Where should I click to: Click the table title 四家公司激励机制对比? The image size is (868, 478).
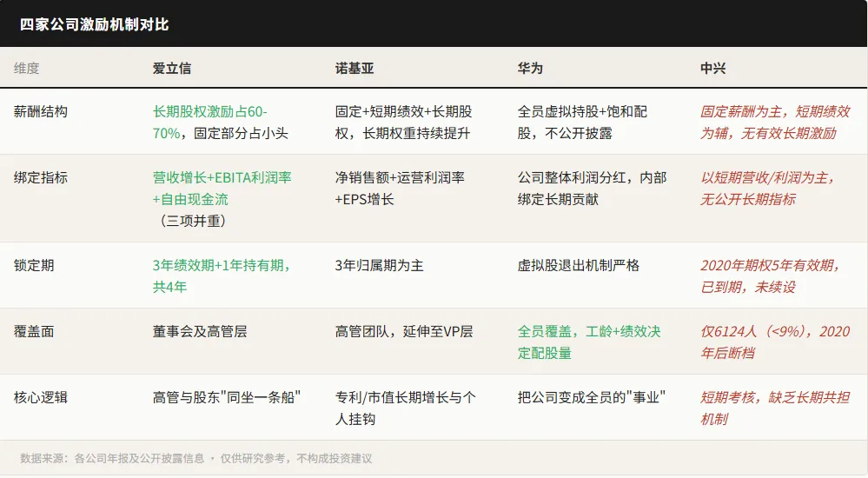94,25
